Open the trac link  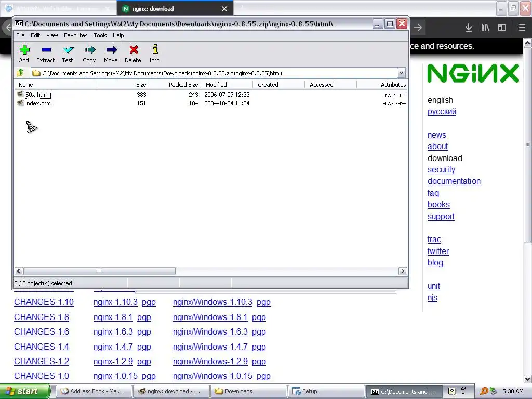(x=434, y=240)
